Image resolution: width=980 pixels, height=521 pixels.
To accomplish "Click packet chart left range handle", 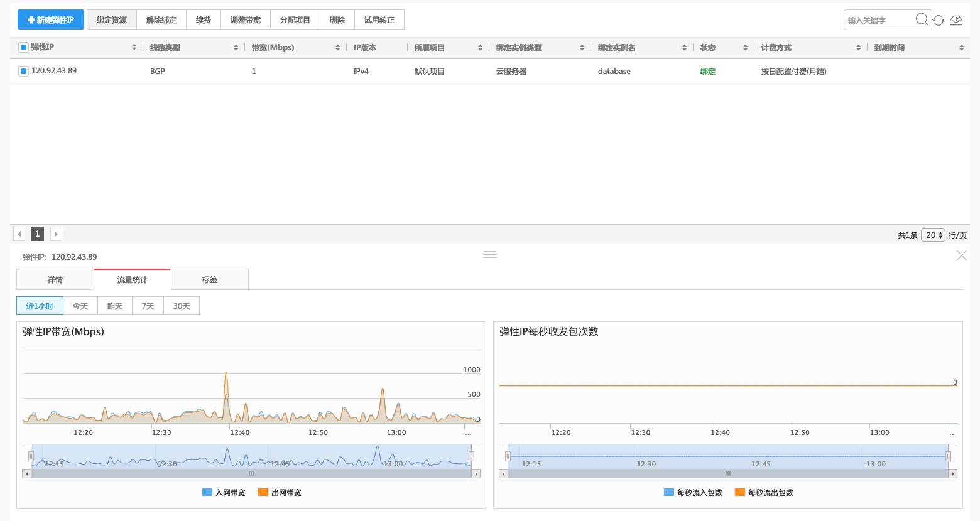I will click(x=508, y=456).
